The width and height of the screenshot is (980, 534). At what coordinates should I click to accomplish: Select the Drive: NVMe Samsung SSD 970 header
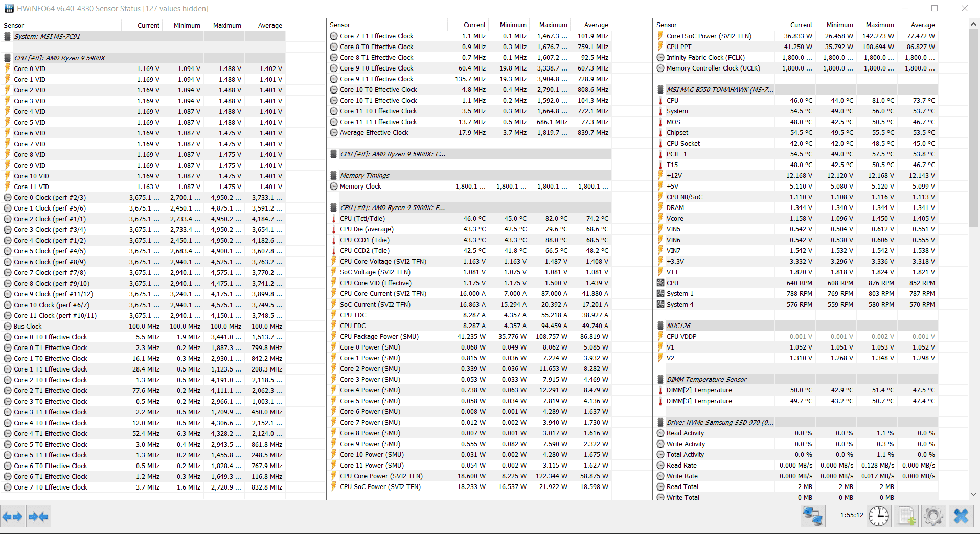[796, 422]
